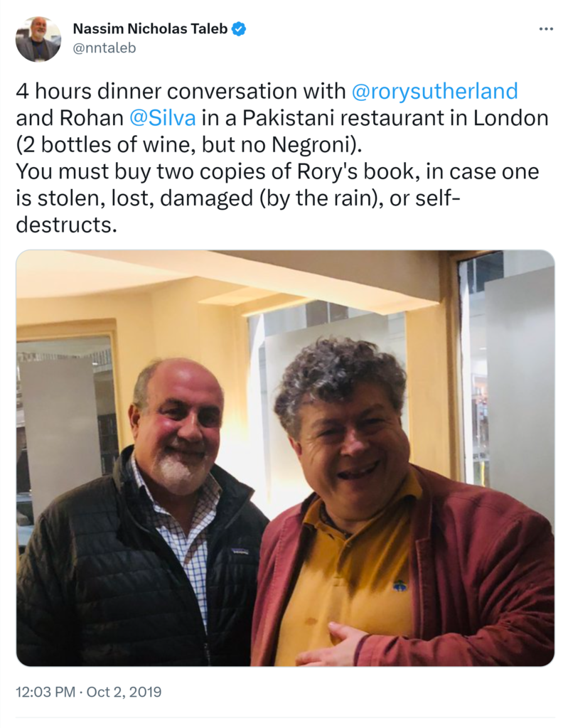Click the phrase "4 hours dinner conversation"

tap(157, 91)
